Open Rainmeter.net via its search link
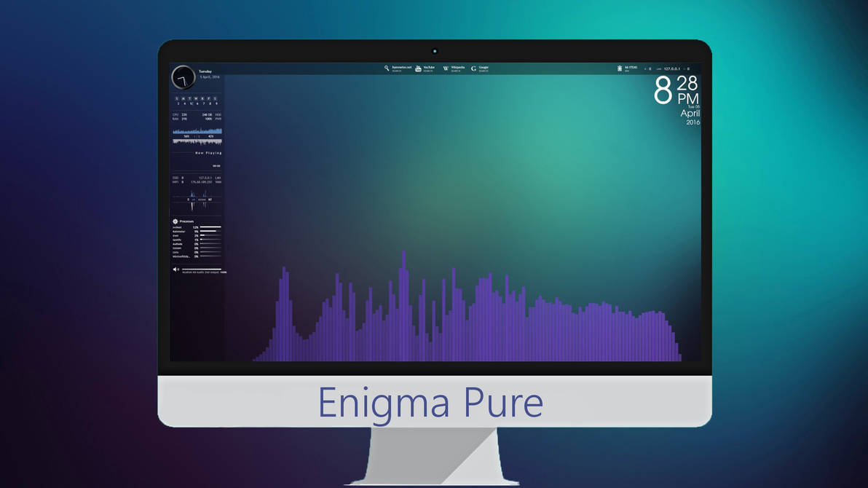Image resolution: width=868 pixels, height=488 pixels. [402, 68]
